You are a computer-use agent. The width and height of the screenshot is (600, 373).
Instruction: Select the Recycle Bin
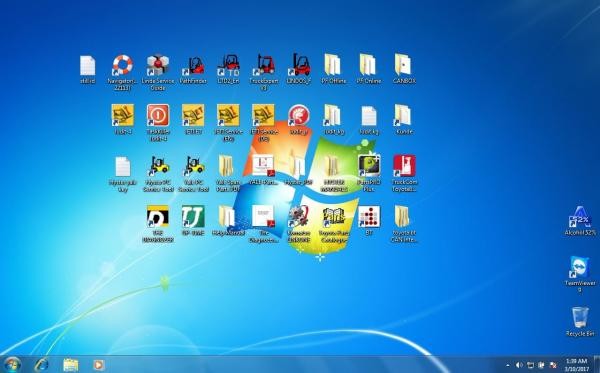click(x=580, y=321)
